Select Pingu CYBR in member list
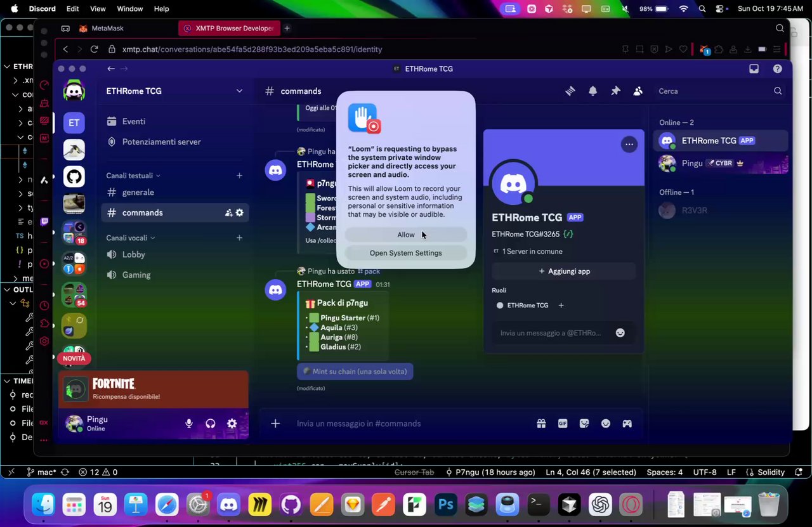812x527 pixels. [x=720, y=163]
